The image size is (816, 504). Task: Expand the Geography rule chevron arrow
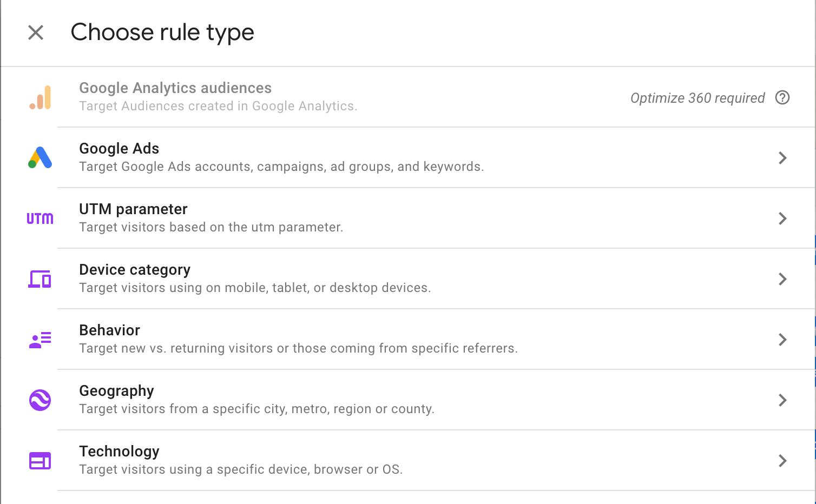pos(782,400)
